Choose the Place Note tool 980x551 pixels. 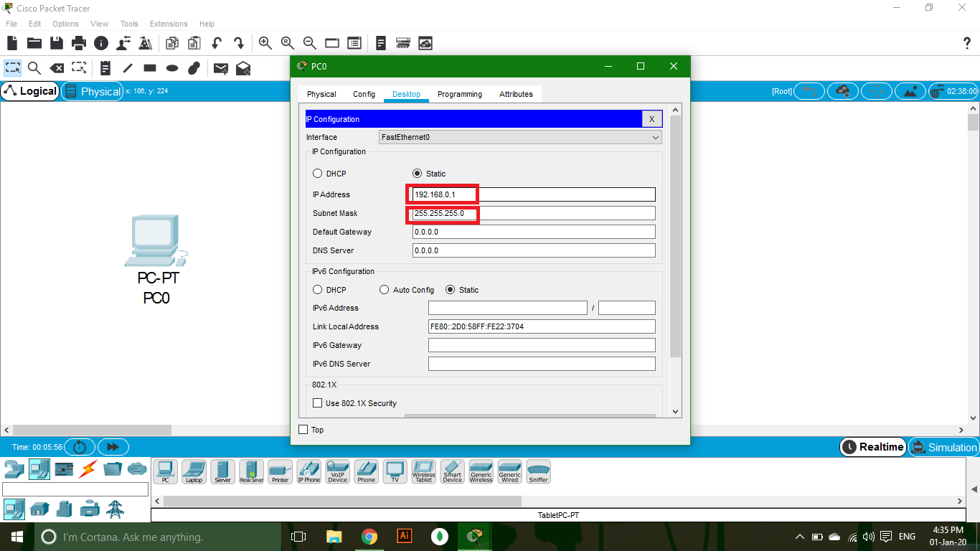click(105, 68)
